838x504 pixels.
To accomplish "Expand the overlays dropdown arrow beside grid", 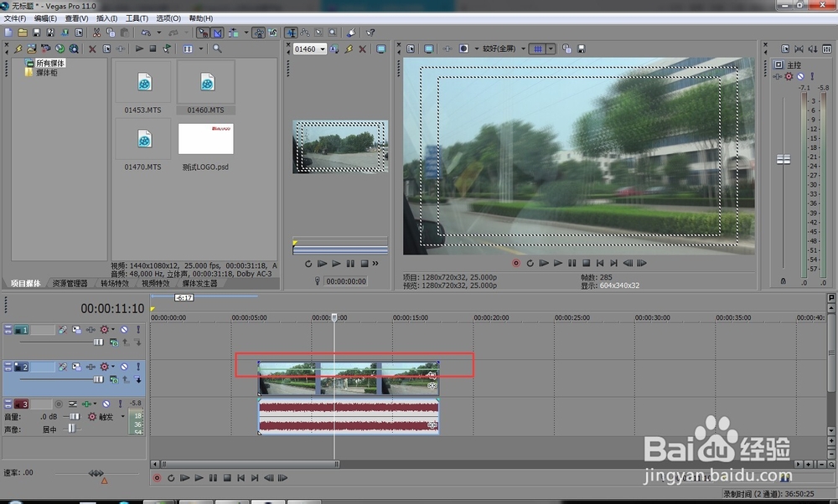I will coord(551,49).
